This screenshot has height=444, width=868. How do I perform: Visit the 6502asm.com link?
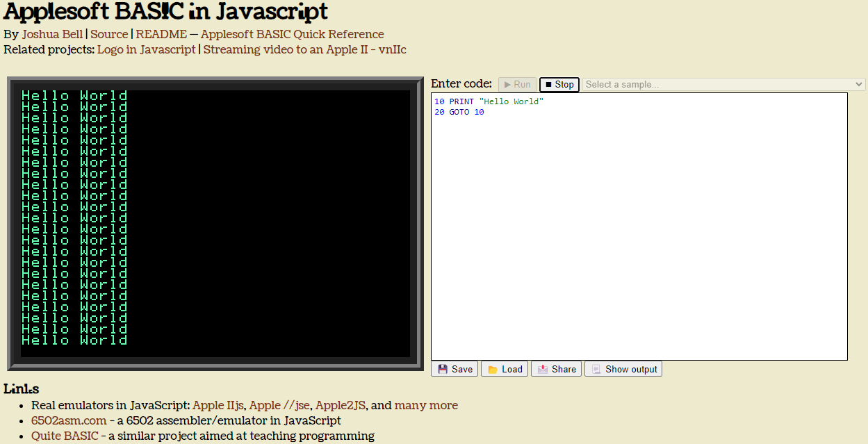(x=69, y=420)
